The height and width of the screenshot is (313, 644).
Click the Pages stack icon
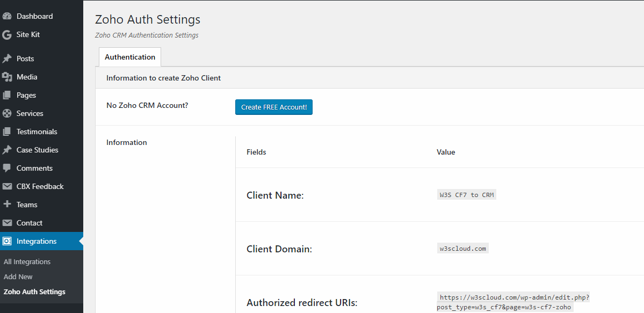tap(7, 95)
